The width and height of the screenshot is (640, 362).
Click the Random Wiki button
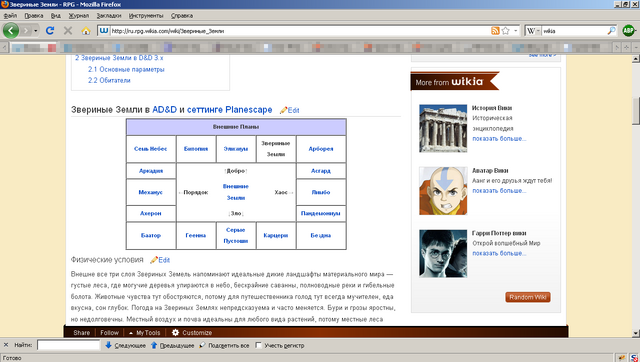(x=528, y=297)
